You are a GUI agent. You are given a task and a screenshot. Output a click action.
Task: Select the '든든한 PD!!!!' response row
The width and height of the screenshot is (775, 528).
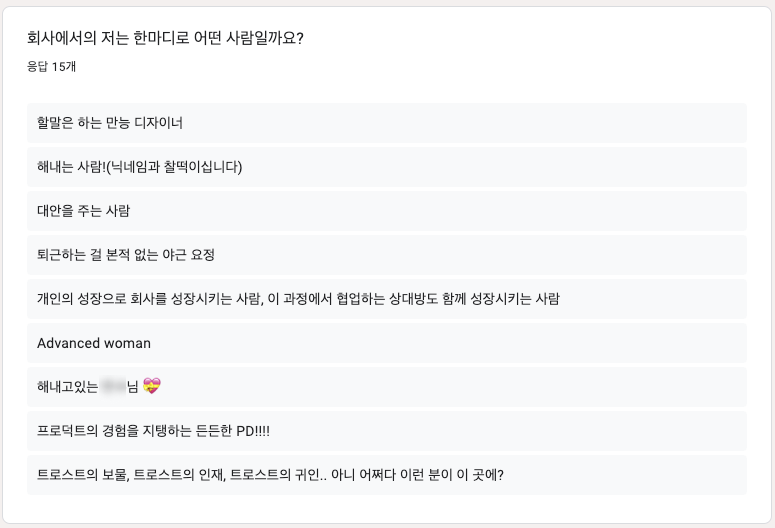[387, 431]
